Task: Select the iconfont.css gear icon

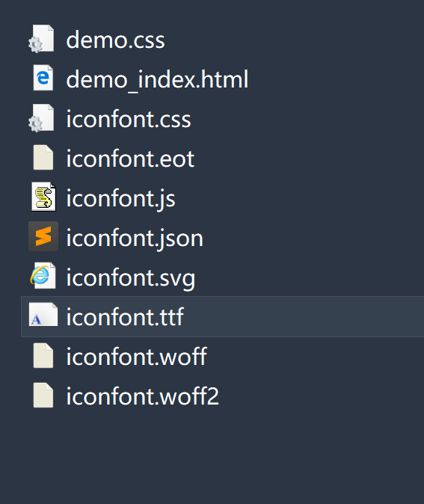Action: [x=42, y=118]
